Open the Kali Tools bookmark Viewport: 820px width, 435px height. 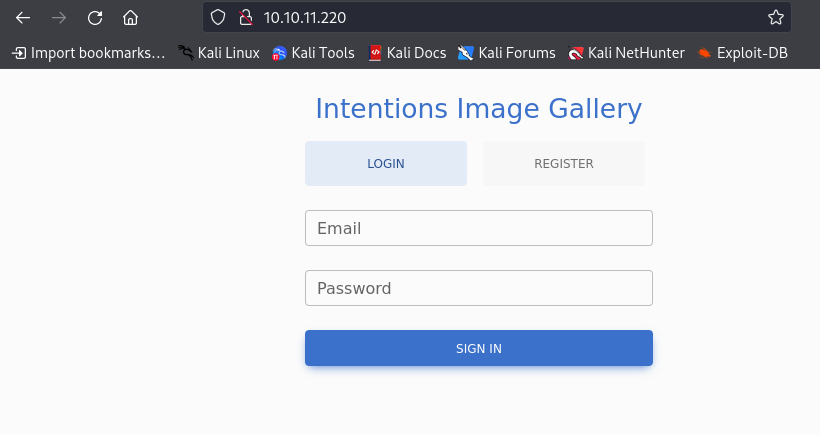(x=313, y=53)
